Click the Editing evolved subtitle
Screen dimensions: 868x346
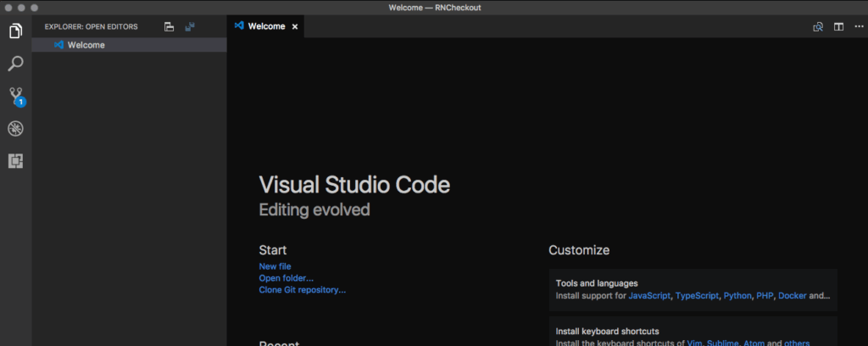click(314, 210)
